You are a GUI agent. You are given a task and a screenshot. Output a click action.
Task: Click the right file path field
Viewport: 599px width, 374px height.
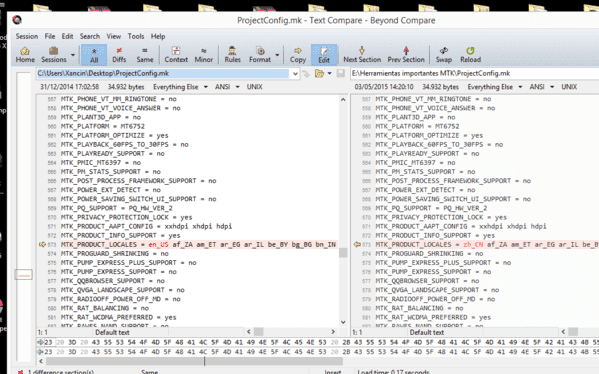474,73
